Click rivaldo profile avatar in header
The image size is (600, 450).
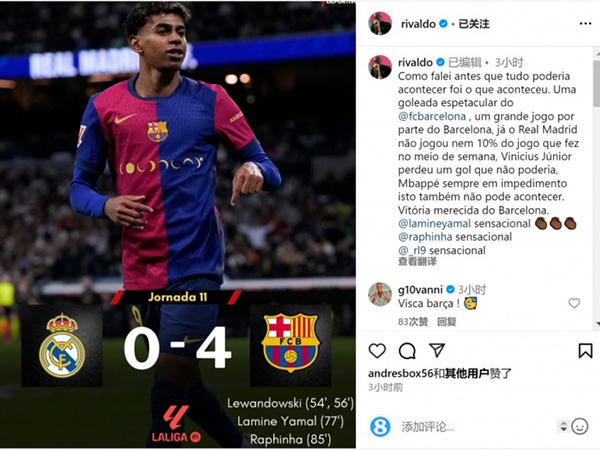tap(380, 23)
